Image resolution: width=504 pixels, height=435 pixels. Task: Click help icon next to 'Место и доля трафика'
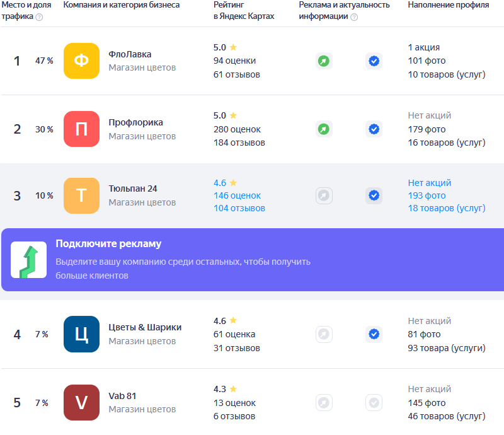(39, 17)
